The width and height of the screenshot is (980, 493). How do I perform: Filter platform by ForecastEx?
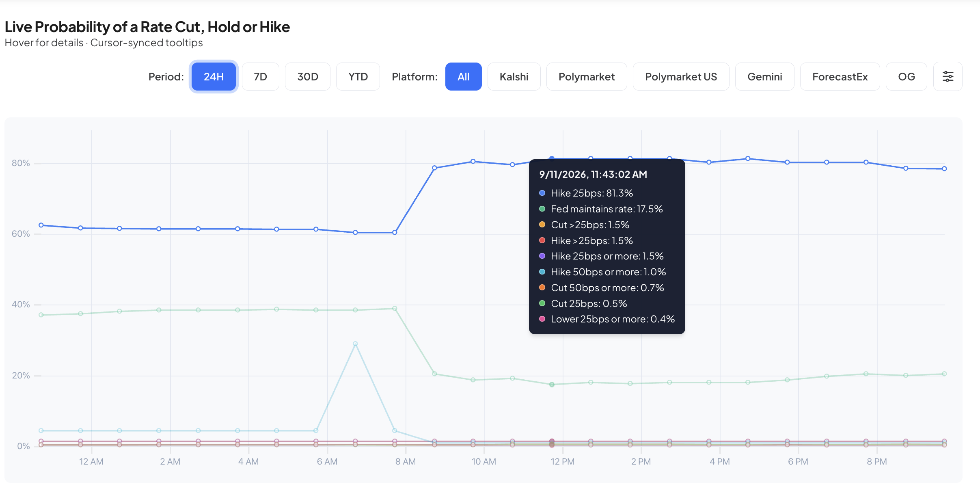pos(840,76)
